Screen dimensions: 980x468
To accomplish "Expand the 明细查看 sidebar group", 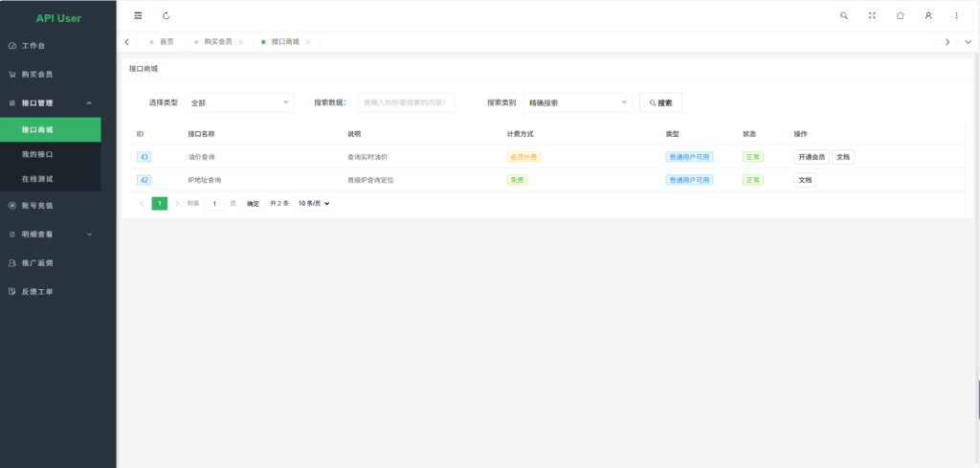I will pyautogui.click(x=58, y=234).
